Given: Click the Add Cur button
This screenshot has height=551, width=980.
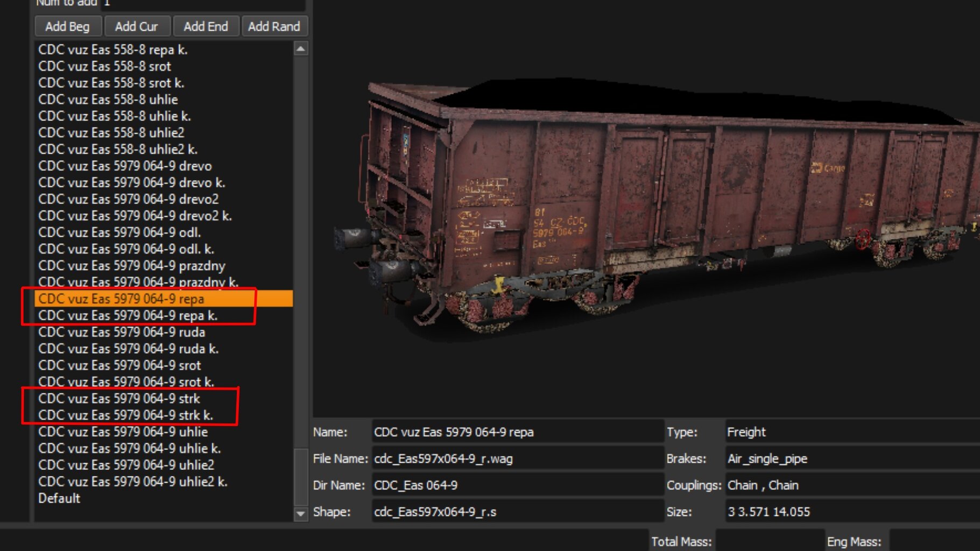Looking at the screenshot, I should coord(137,26).
